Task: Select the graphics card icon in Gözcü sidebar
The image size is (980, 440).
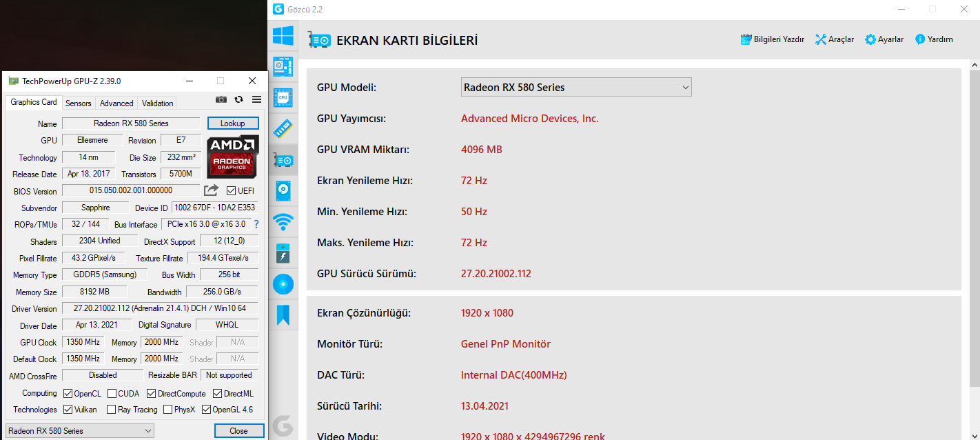Action: coord(283,160)
